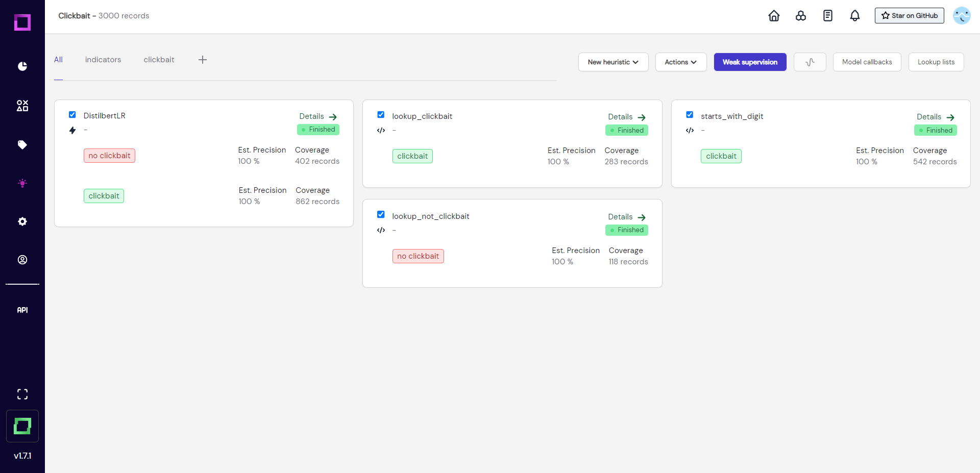Click the no clickbait label in DistilbertLR card
This screenshot has height=473, width=980.
[109, 156]
